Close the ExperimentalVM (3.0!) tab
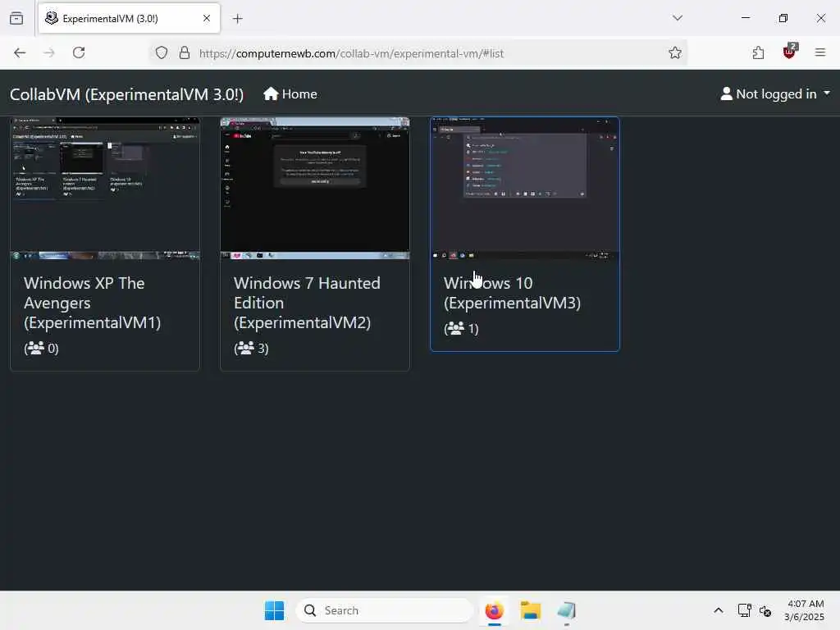The width and height of the screenshot is (840, 630). coord(207,18)
